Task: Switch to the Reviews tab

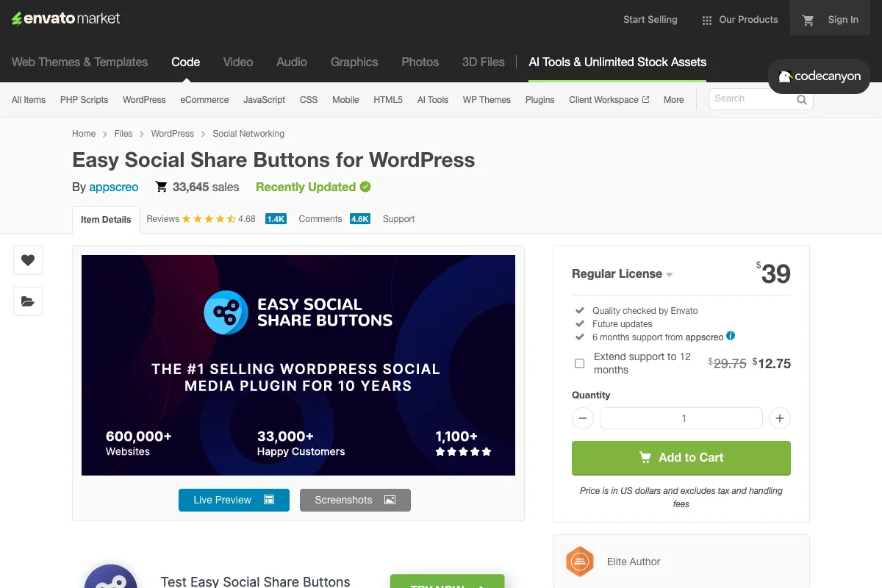Action: pyautogui.click(x=162, y=219)
